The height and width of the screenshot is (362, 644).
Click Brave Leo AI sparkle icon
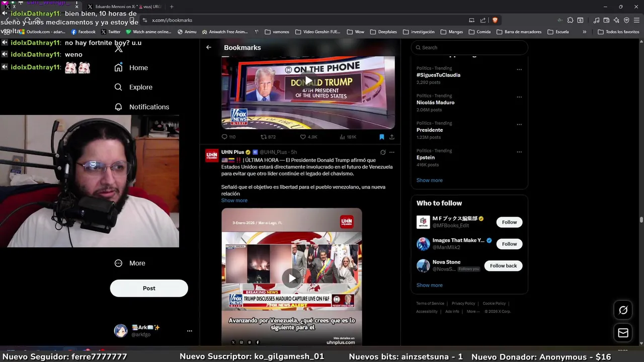pos(616,20)
